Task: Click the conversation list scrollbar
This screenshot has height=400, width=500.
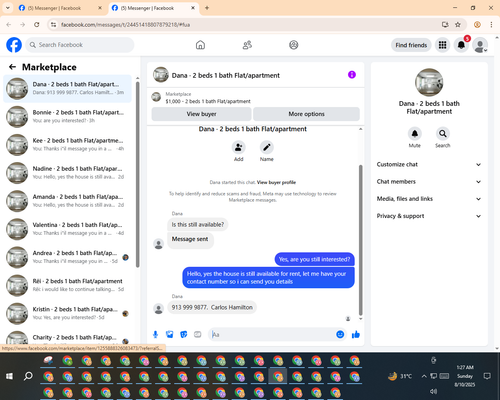Action: coord(138,174)
